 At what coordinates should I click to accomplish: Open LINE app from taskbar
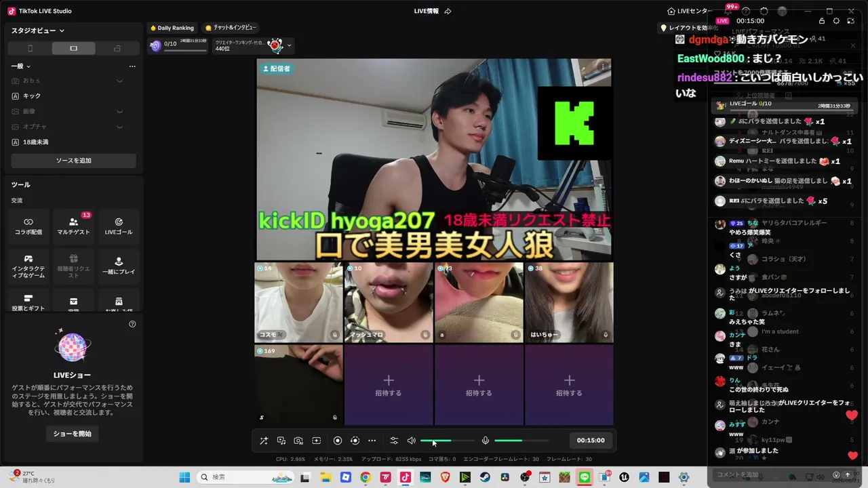[x=585, y=477]
